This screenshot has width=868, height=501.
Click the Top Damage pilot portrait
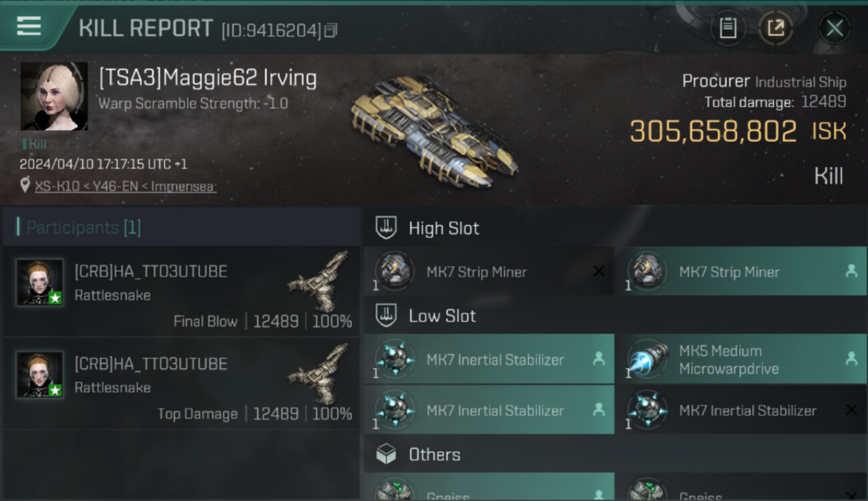click(x=40, y=374)
